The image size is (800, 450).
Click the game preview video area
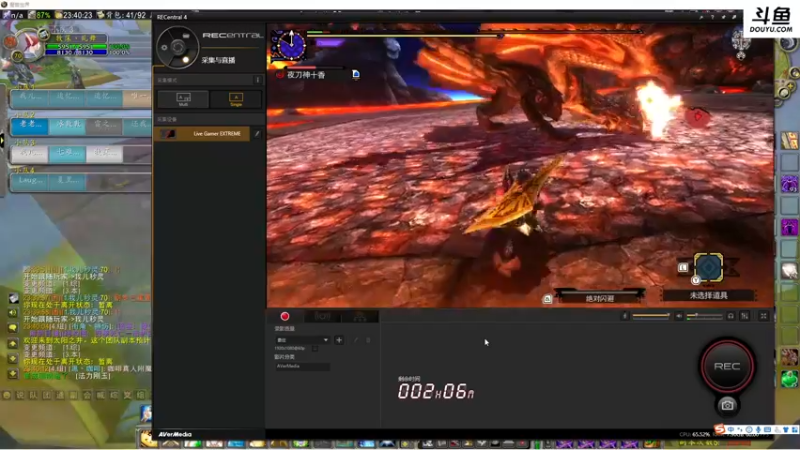[x=520, y=165]
